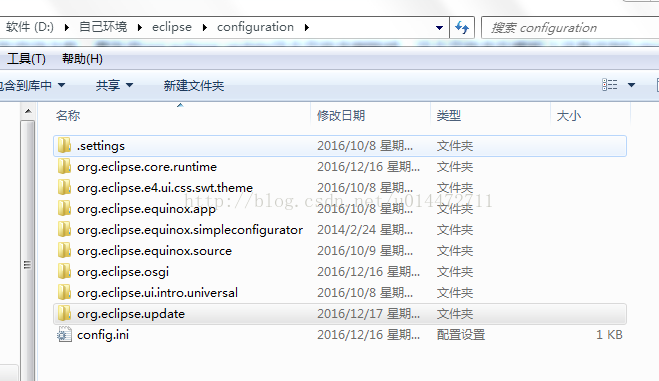This screenshot has height=381, width=659.
Task: Click the 1 KB size of config.ini
Action: pos(609,335)
